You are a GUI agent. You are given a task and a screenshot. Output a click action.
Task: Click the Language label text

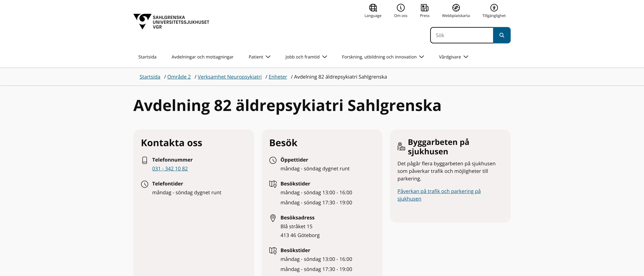[373, 16]
